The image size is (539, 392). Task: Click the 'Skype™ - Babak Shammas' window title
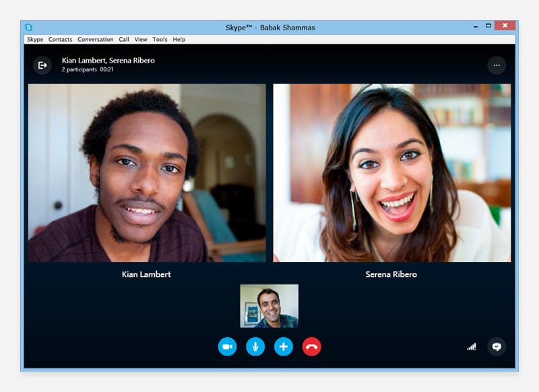[x=270, y=28]
